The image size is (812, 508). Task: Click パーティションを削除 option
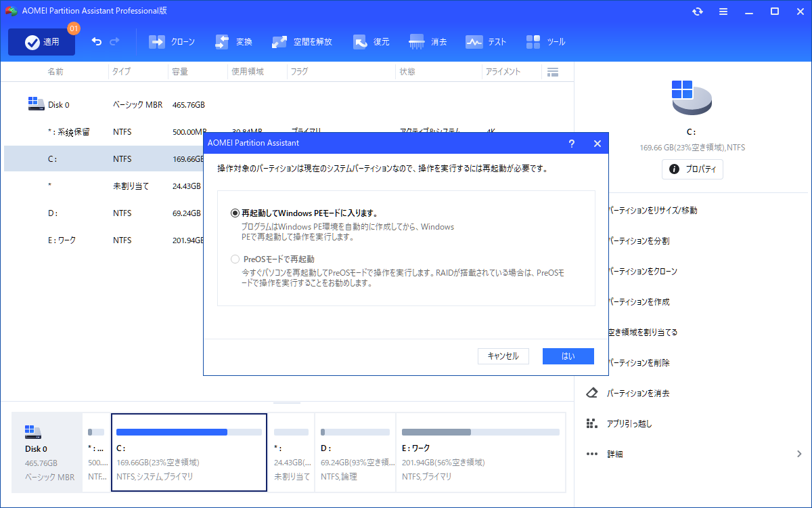coord(639,363)
